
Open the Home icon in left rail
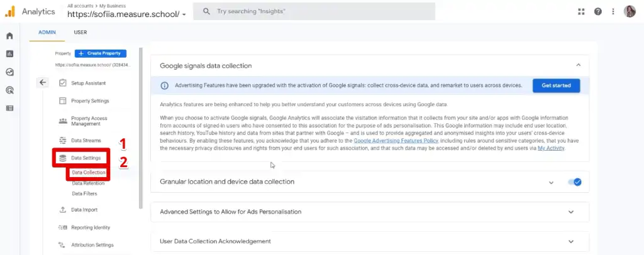[9, 36]
